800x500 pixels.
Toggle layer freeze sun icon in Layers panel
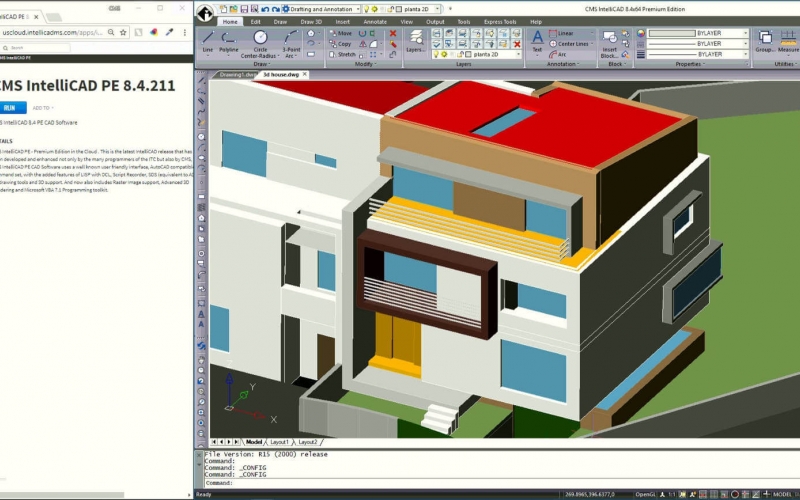click(444, 54)
